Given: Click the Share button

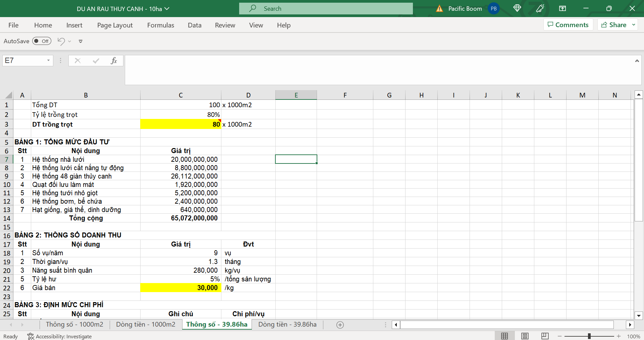Looking at the screenshot, I should coord(614,25).
